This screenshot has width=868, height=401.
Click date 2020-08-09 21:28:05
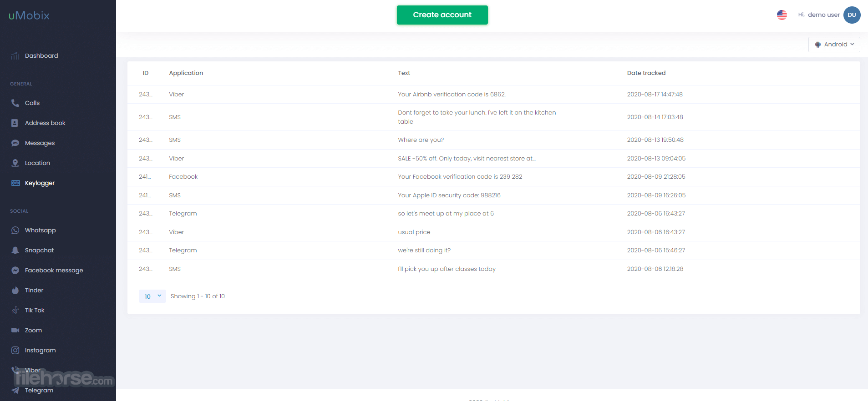(656, 177)
